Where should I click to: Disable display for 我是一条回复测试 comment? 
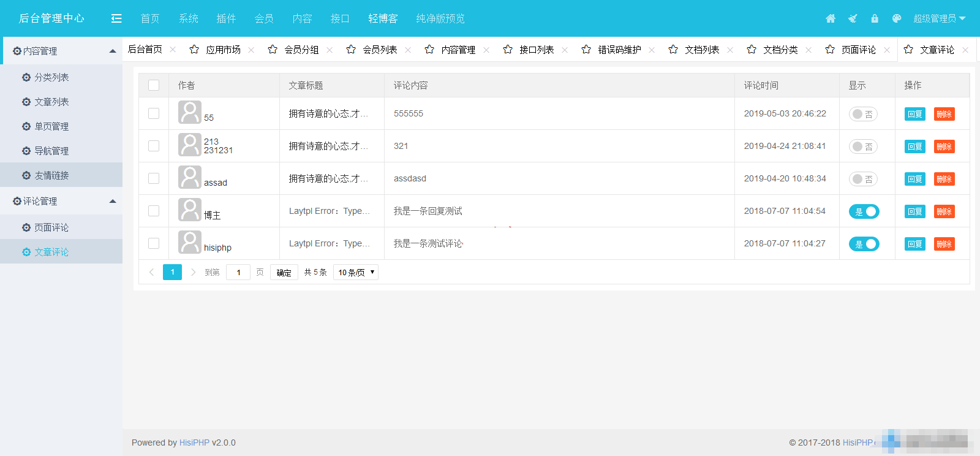click(864, 211)
